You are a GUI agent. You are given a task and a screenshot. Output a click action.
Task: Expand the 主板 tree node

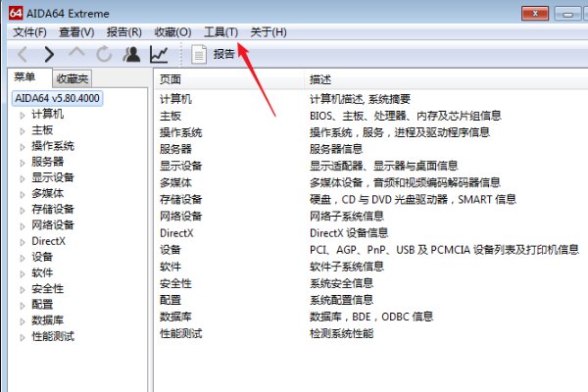[x=23, y=131]
